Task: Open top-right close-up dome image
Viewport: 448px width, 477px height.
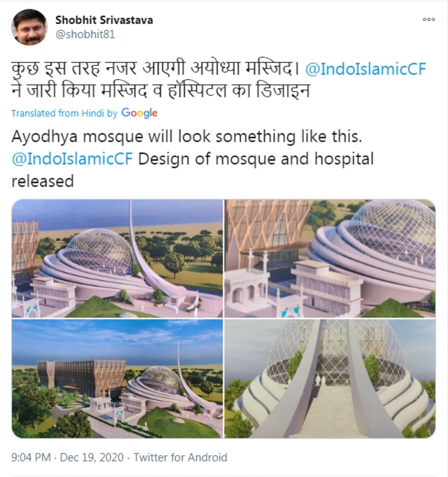Action: pyautogui.click(x=330, y=258)
